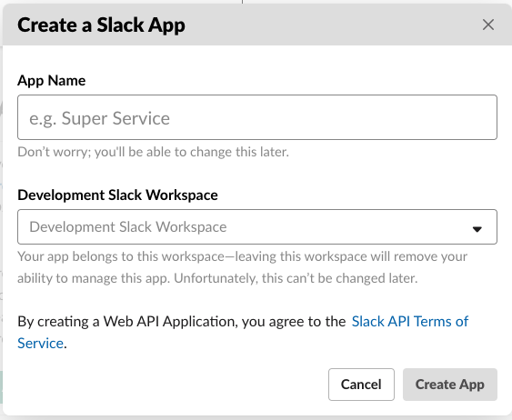Click the dropdown caret in the workspace selector
Viewport: 512px width, 420px height.
click(477, 229)
